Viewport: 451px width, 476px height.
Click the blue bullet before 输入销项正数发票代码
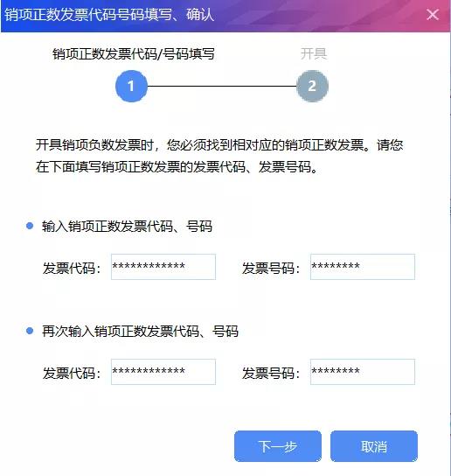pyautogui.click(x=30, y=226)
